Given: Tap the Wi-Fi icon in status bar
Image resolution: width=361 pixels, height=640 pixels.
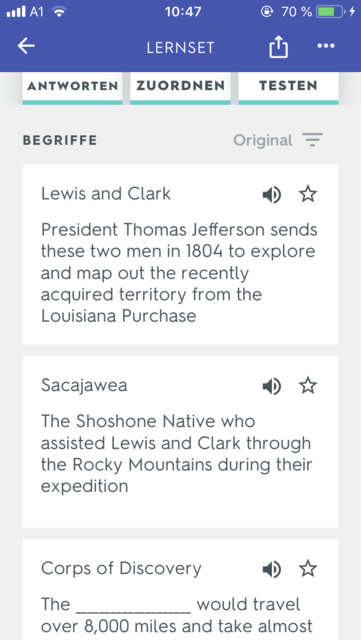Looking at the screenshot, I should pyautogui.click(x=60, y=12).
